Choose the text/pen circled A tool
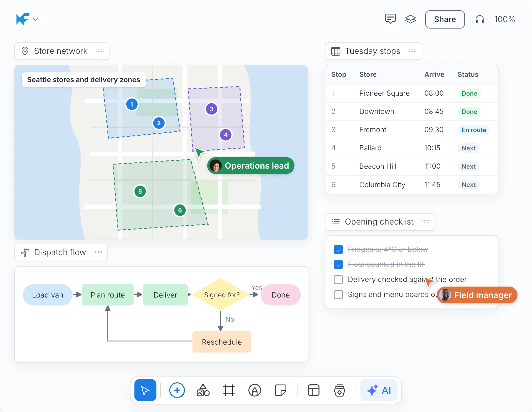Viewport: 532px width, 412px height. 255,390
